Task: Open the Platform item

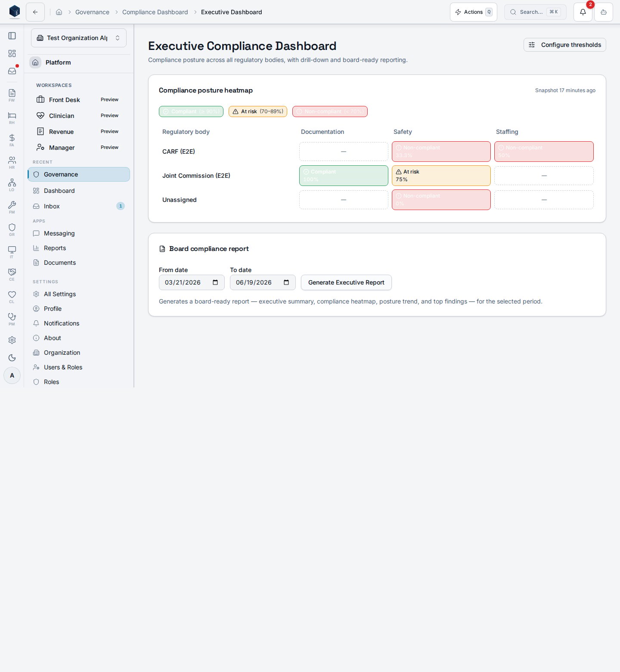Action: click(79, 62)
